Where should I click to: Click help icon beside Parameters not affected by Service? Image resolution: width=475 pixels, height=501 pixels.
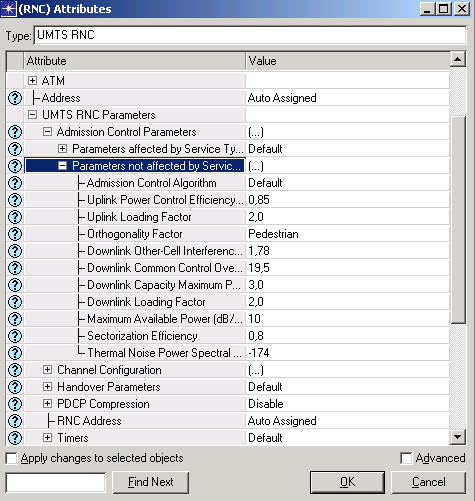point(15,166)
